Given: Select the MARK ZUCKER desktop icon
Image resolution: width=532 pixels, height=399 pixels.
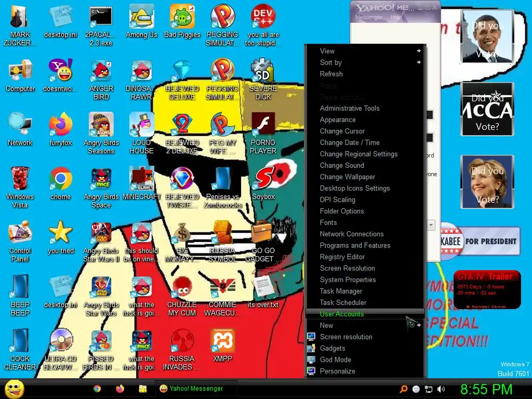Looking at the screenshot, I should (20, 25).
